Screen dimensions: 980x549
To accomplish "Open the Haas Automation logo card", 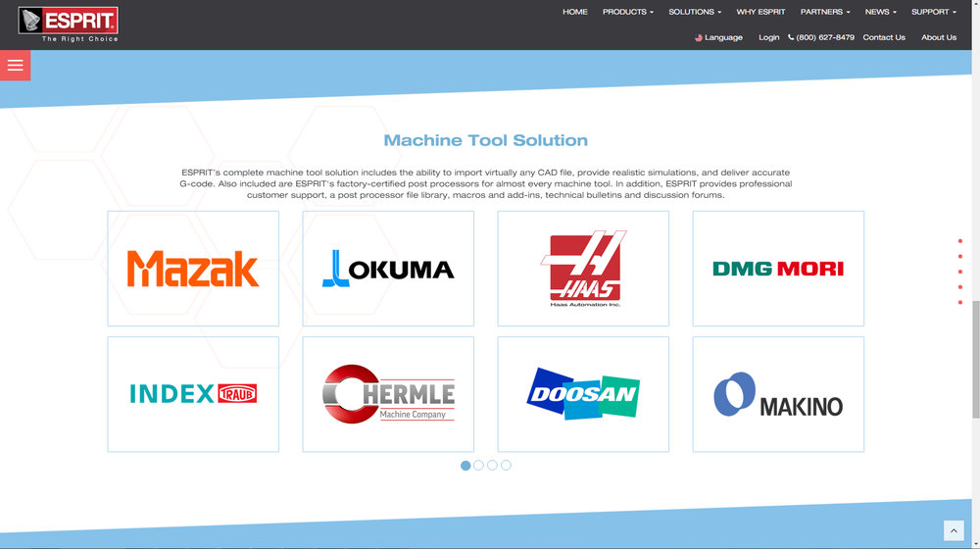I will tap(583, 269).
